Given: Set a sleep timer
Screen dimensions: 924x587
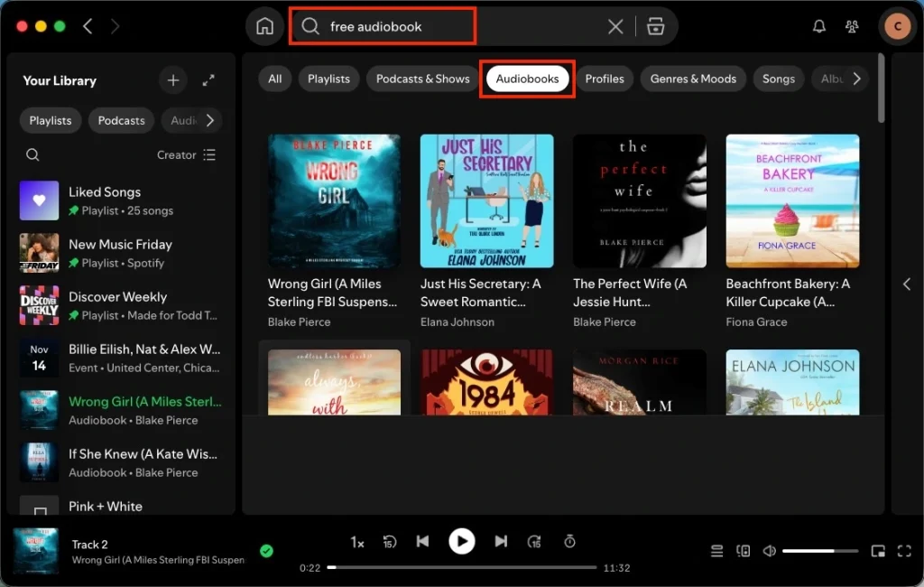Looking at the screenshot, I should [569, 541].
